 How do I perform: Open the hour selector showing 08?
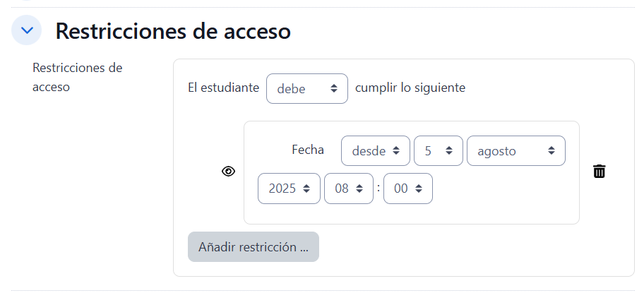(348, 189)
